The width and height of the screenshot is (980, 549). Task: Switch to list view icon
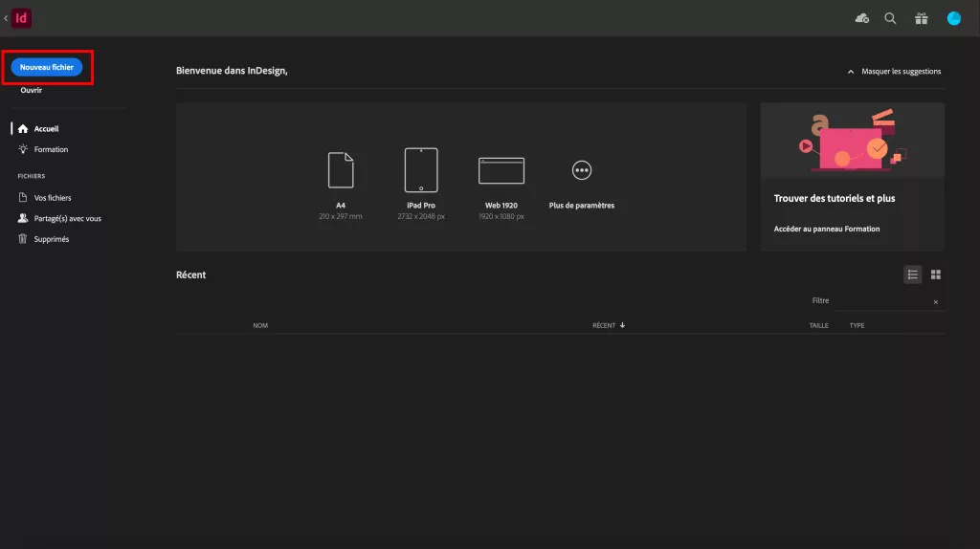pyautogui.click(x=912, y=274)
